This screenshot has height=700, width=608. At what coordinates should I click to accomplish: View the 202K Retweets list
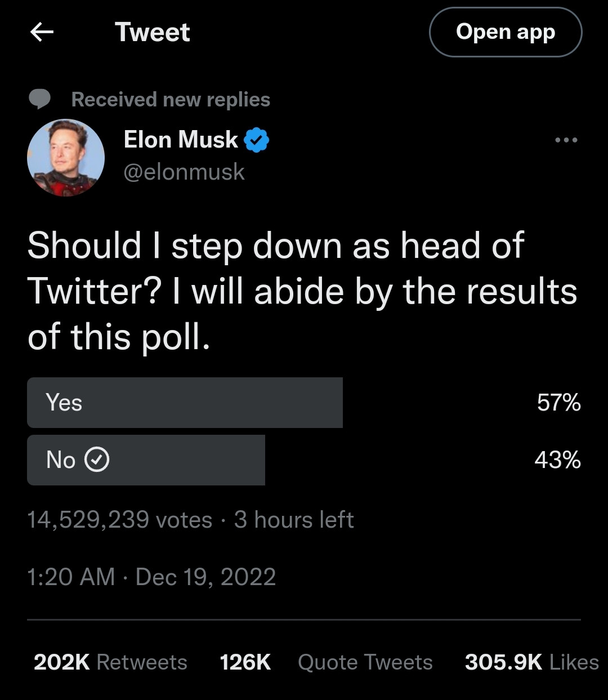[x=110, y=662]
